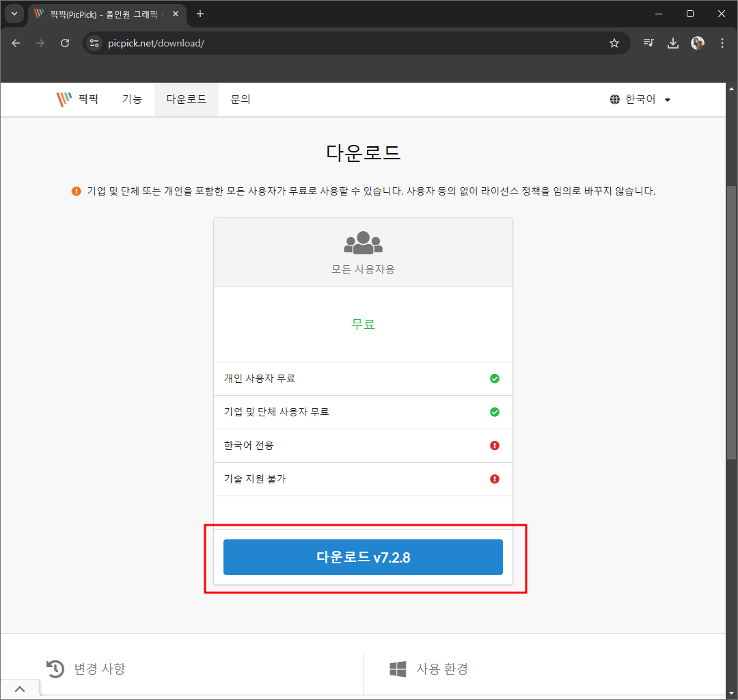738x700 pixels.
Task: Bookmark this page with the star
Action: click(x=614, y=43)
